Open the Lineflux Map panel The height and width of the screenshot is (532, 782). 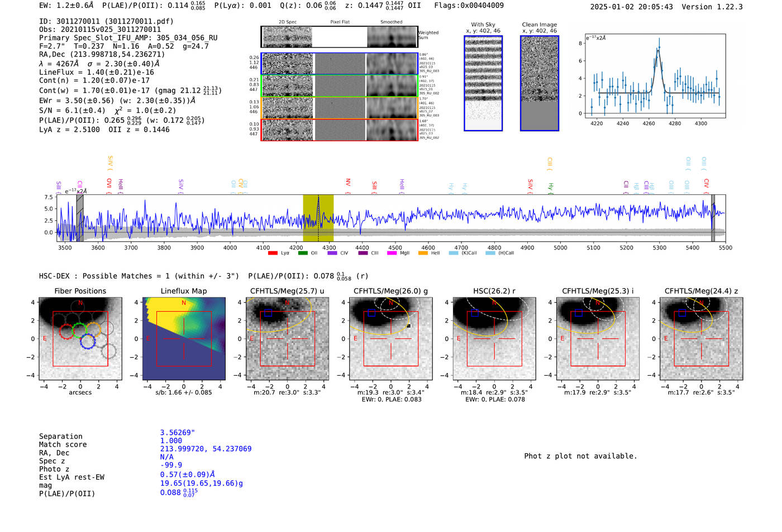184,338
